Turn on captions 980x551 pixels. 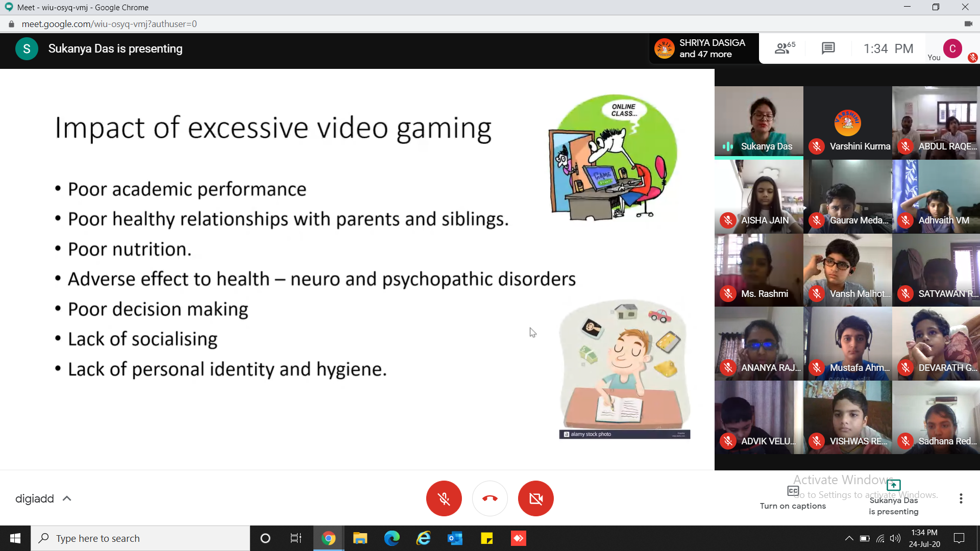pos(793,497)
